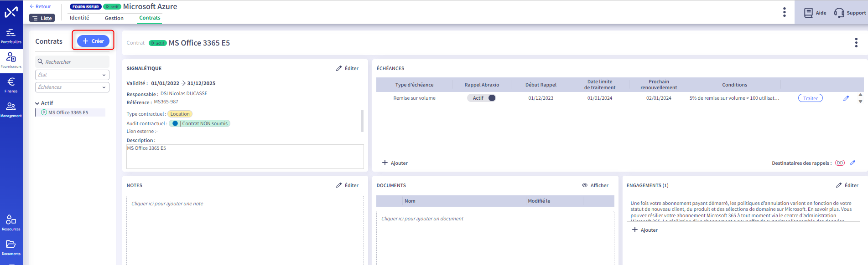Click the engagement text about abonnement payant
The height and width of the screenshot is (265, 868).
741,212
